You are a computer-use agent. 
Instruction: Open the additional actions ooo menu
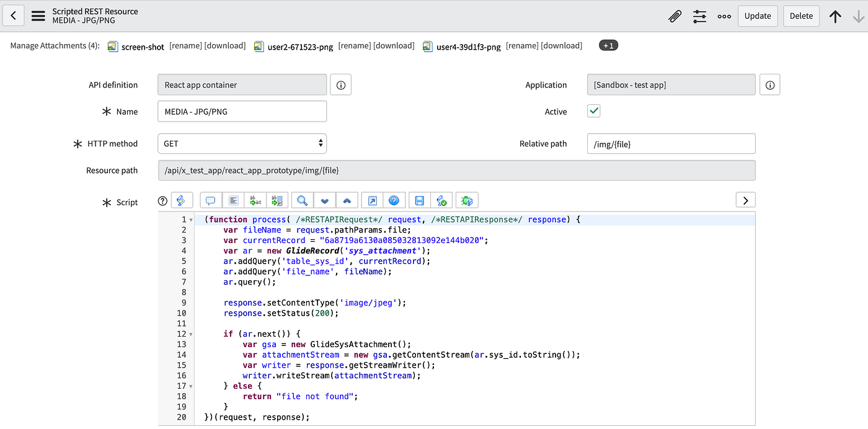724,16
